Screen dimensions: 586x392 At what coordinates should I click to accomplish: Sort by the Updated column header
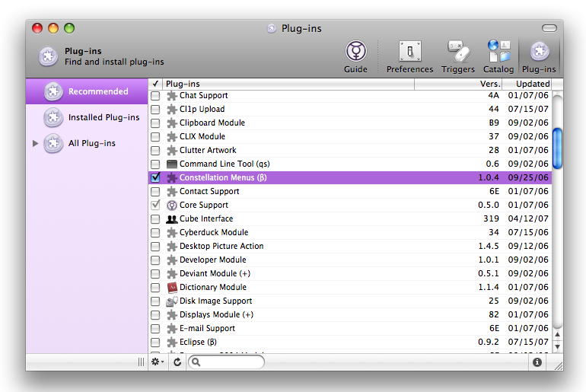[527, 84]
